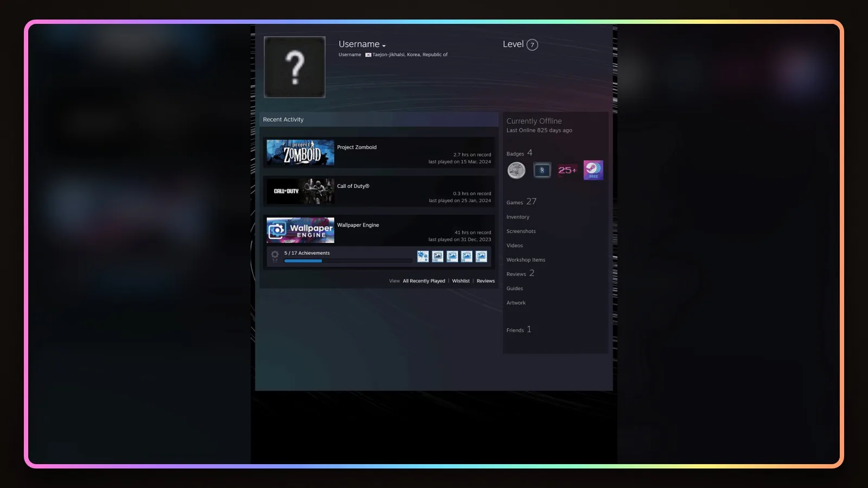Open the first splatter achievement icon
The height and width of the screenshot is (488, 868).
point(423,256)
